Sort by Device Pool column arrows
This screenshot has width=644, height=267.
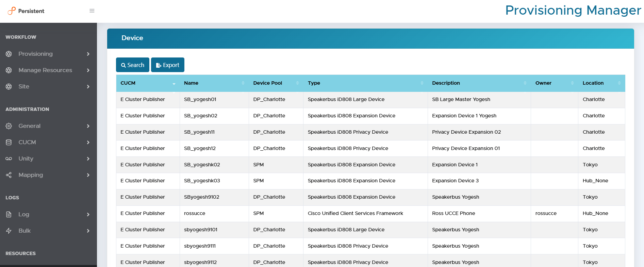(297, 83)
